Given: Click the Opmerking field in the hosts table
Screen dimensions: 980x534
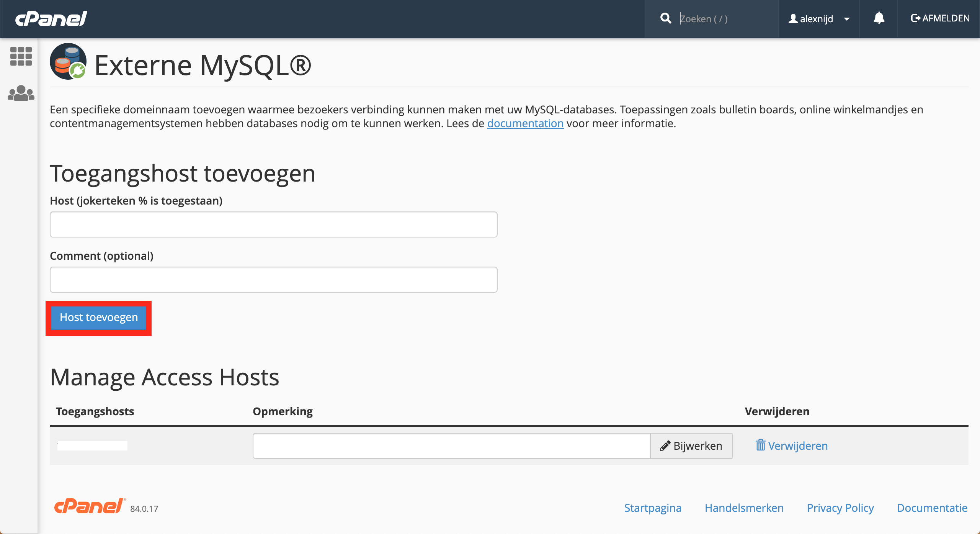Looking at the screenshot, I should coord(452,446).
